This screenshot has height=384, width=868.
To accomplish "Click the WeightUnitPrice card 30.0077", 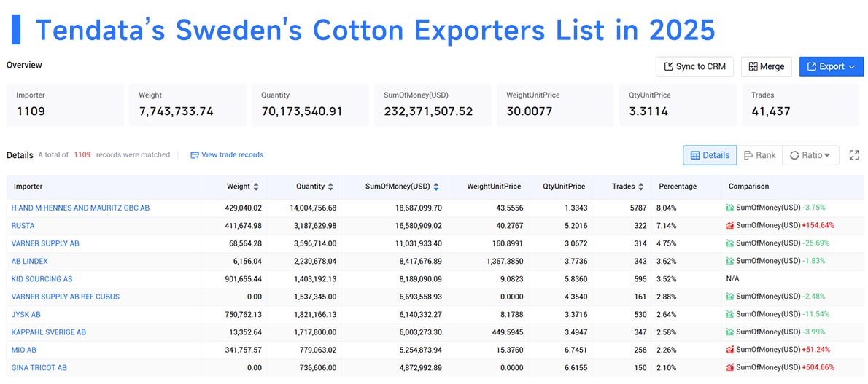I will coord(555,105).
